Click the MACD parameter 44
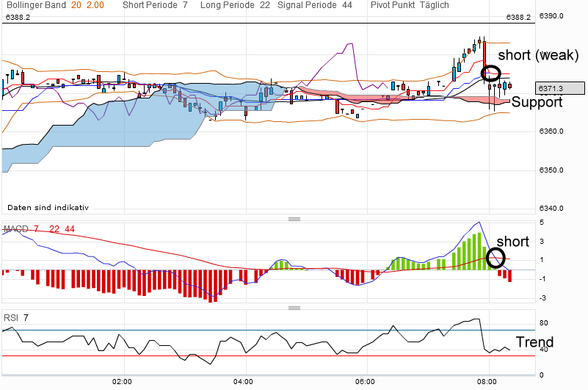Screen dimensions: 588x390 tap(70, 229)
